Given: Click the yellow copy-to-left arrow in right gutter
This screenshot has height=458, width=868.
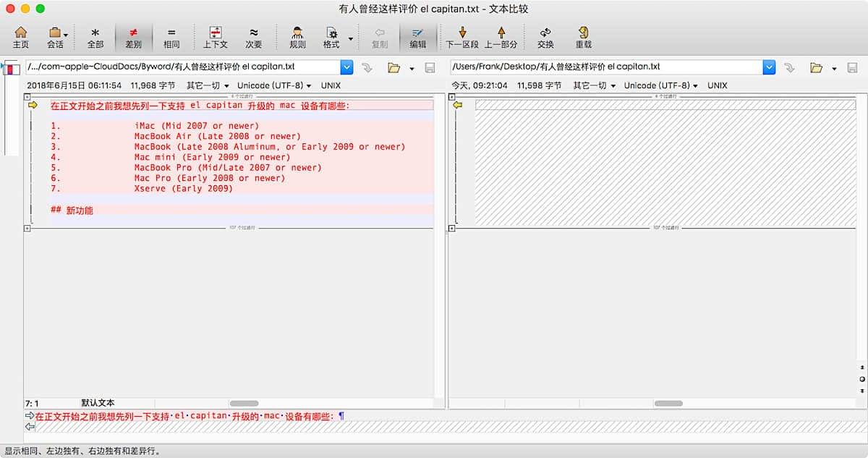Looking at the screenshot, I should (x=457, y=105).
